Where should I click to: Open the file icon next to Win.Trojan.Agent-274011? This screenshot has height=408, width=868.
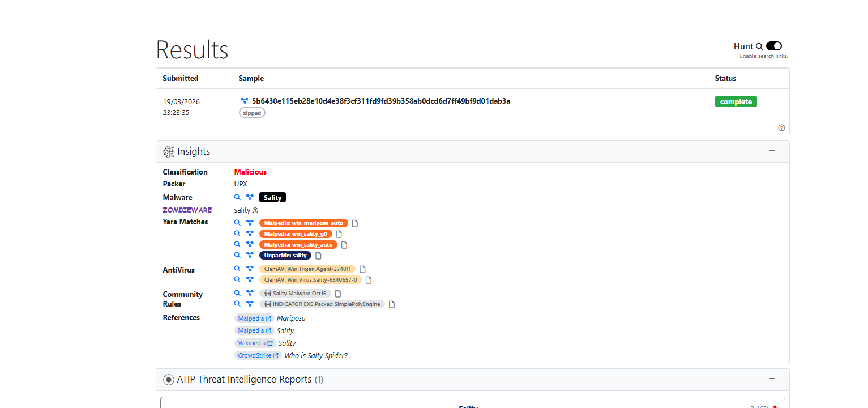click(363, 269)
